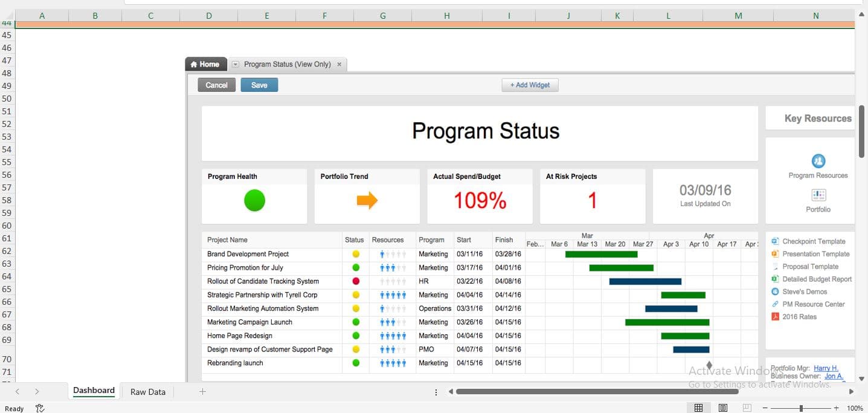Viewport: 868px width, 413px height.
Task: Click the zoom in plus icon
Action: coord(837,408)
